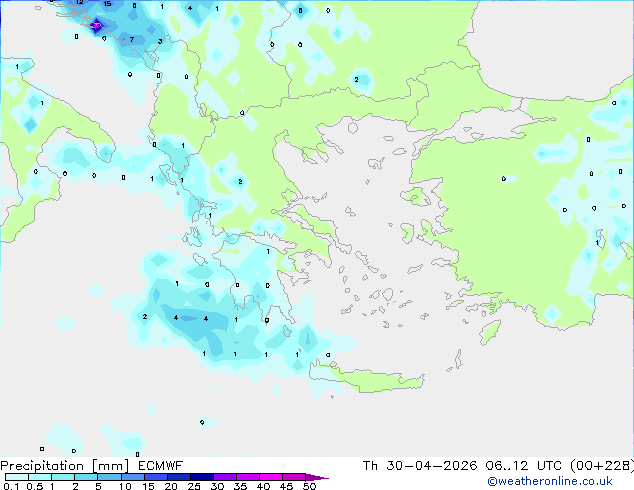The image size is (634, 490).
Task: Click the legend value '0.1'
Action: [x=11, y=486]
